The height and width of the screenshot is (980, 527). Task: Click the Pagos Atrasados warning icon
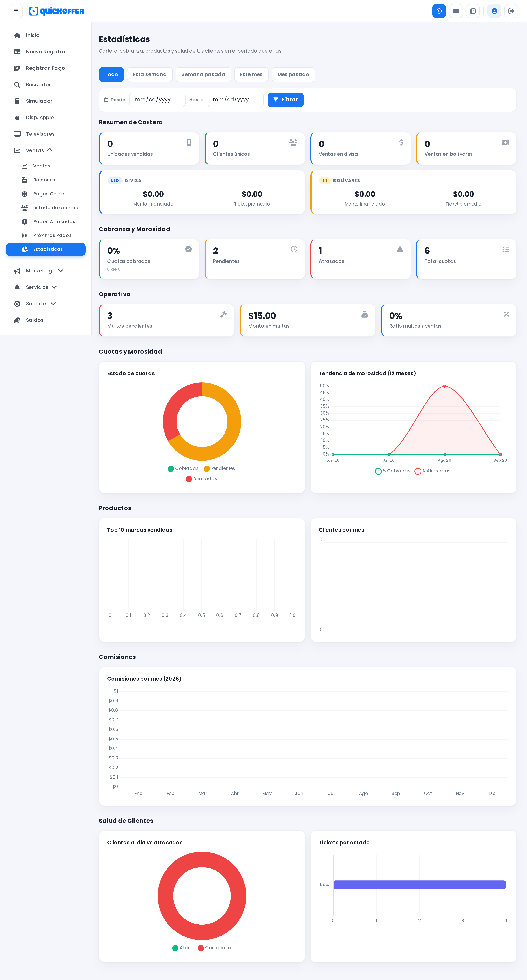[24, 222]
